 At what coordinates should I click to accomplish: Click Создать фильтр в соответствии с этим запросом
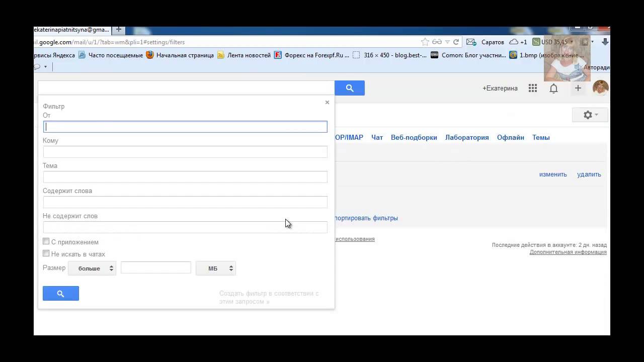click(x=269, y=298)
